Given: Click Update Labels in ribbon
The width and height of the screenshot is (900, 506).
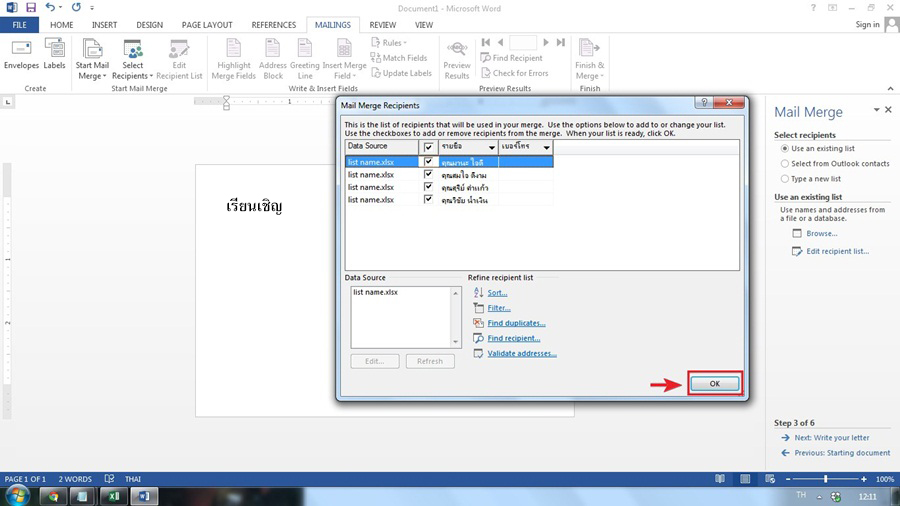Looking at the screenshot, I should click(x=401, y=73).
